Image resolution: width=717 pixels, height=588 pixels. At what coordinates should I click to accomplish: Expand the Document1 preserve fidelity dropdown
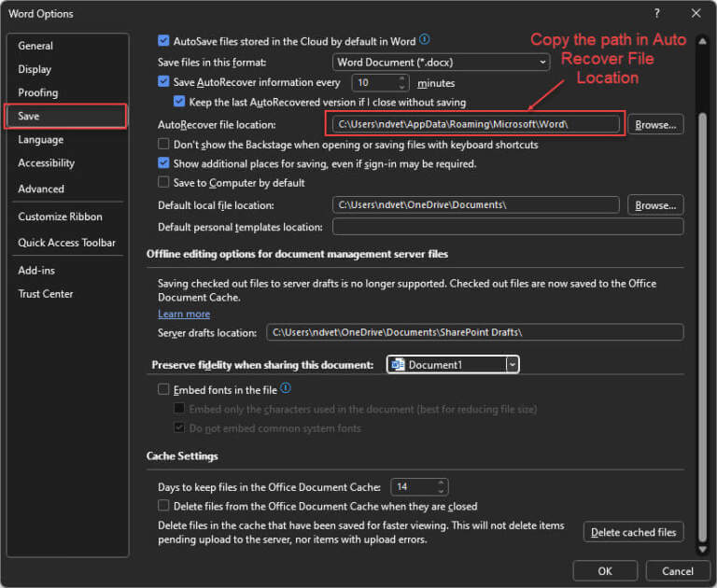click(513, 364)
